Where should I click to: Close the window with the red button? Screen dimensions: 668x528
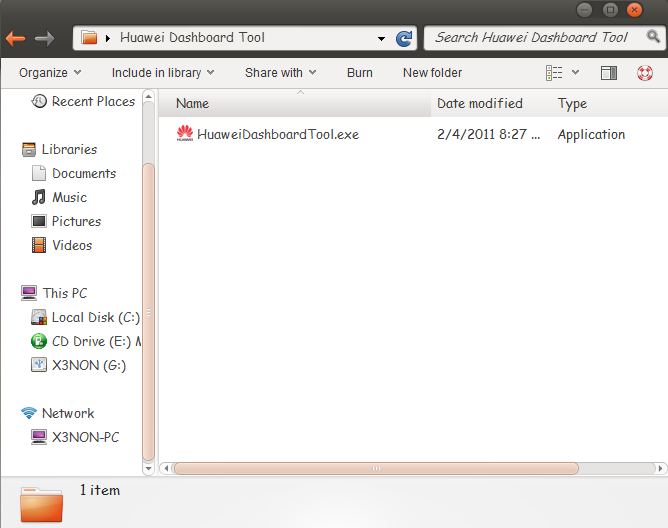coord(634,9)
